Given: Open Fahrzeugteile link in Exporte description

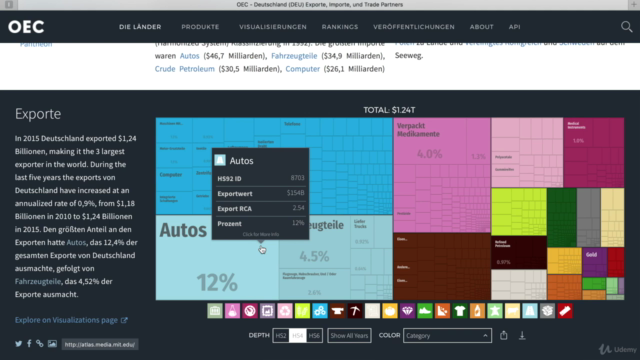Looking at the screenshot, I should coord(38,282).
